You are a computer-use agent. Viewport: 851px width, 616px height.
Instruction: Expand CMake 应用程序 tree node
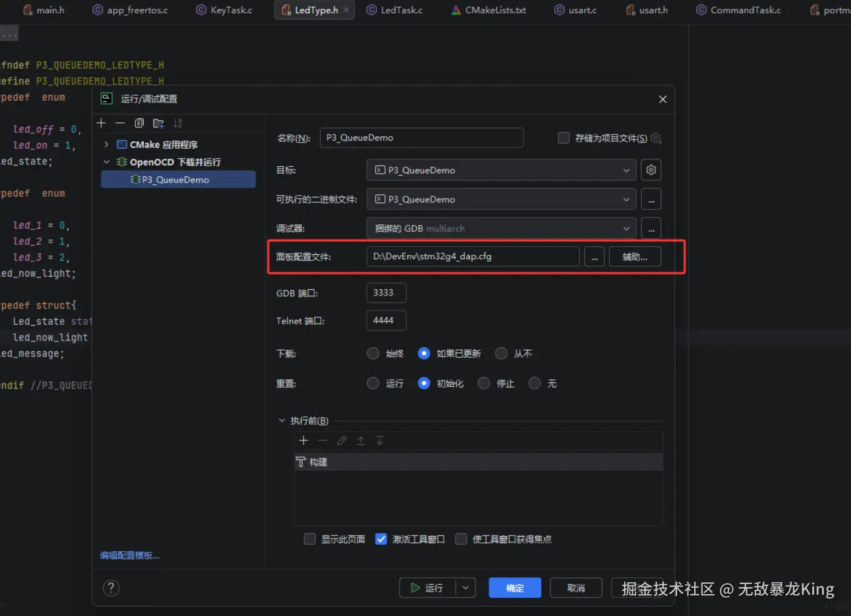[106, 144]
